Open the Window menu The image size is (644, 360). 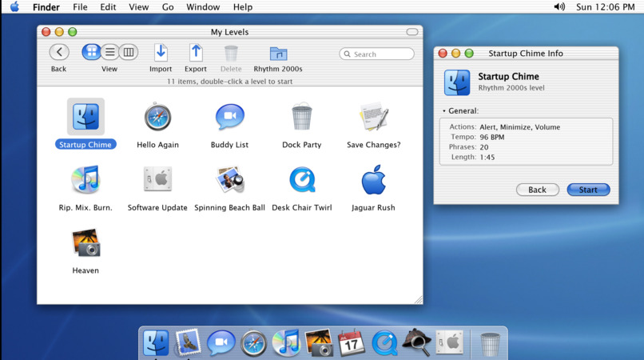[x=203, y=7]
